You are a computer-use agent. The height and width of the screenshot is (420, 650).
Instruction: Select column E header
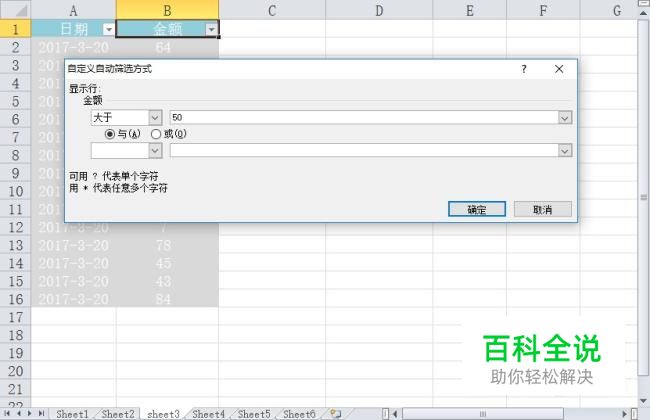[470, 10]
